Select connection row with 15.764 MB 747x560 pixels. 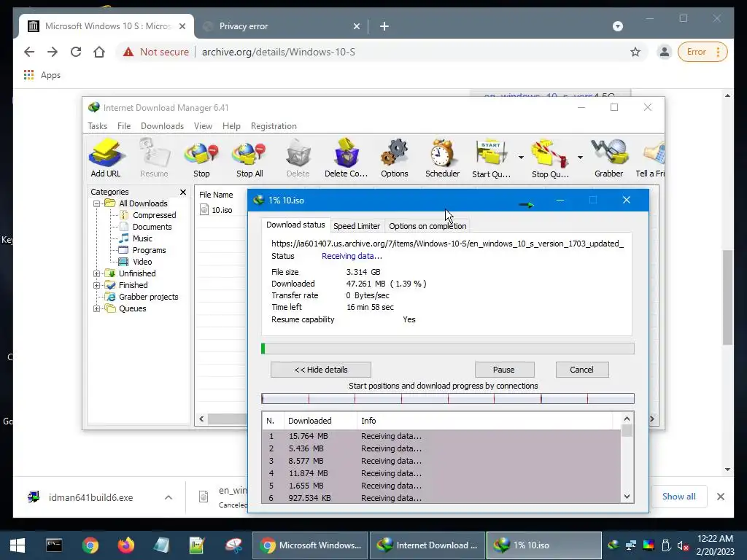441,436
